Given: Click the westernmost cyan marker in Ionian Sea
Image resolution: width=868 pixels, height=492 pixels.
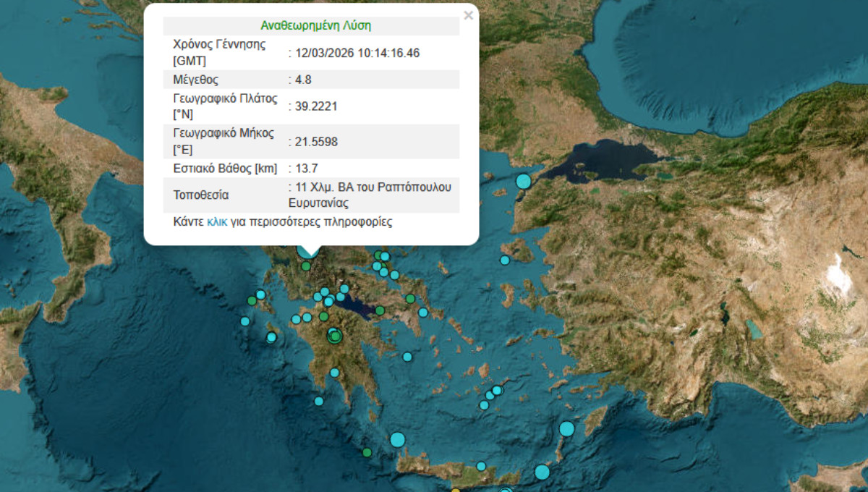Looking at the screenshot, I should point(245,321).
